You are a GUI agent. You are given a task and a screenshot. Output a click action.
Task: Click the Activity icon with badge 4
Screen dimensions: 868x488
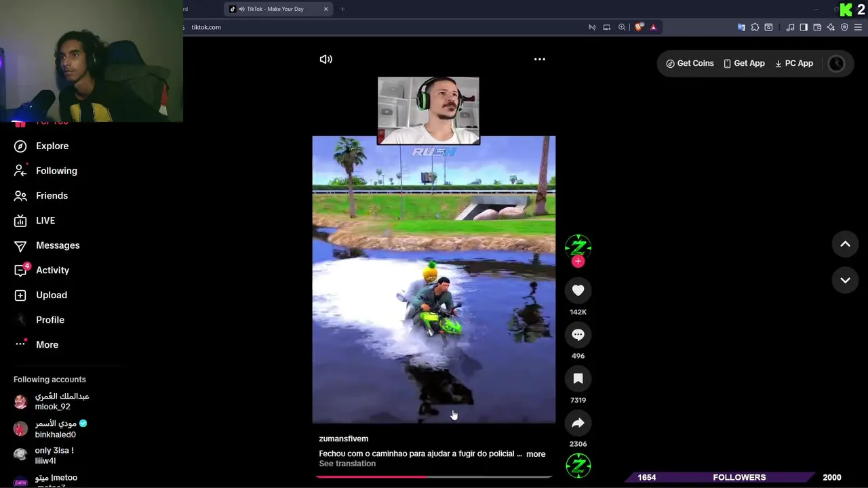pyautogui.click(x=20, y=270)
